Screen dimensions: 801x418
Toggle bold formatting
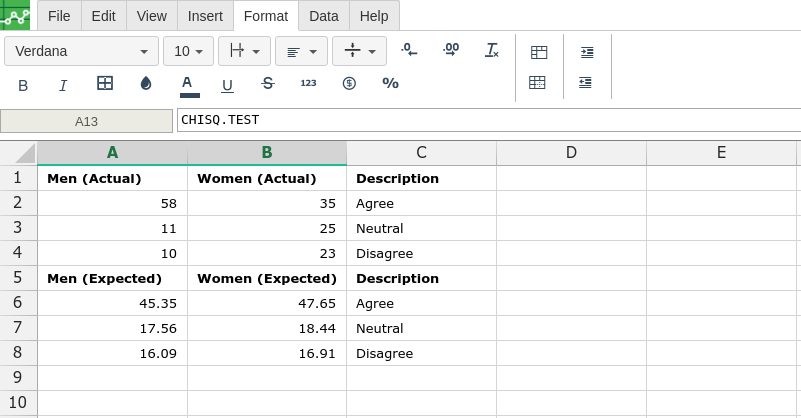(x=24, y=85)
